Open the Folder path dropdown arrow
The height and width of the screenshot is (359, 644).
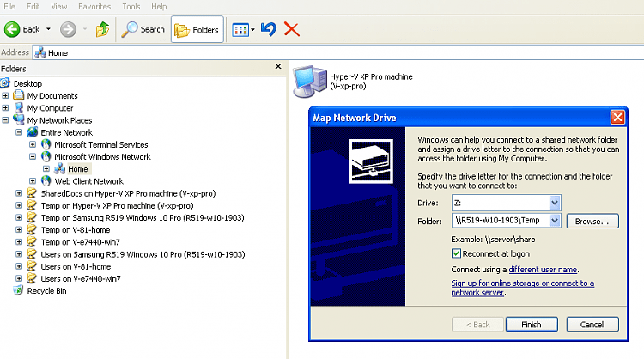click(554, 221)
